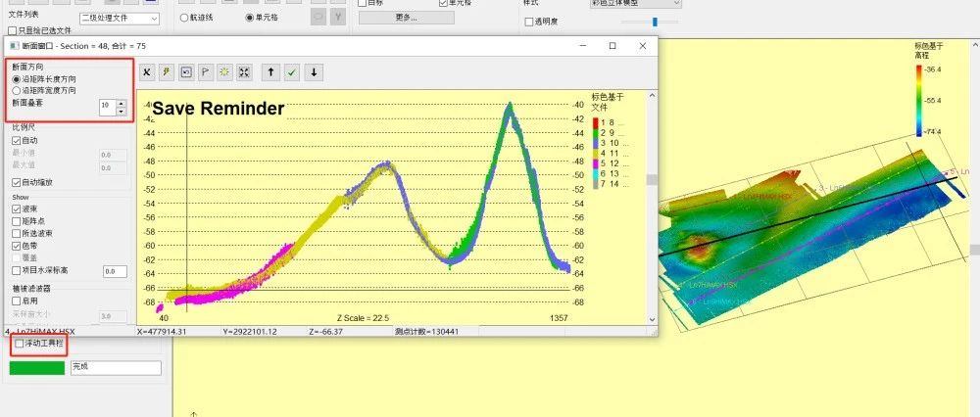Enable the 启用 filter checkbox

click(17, 301)
